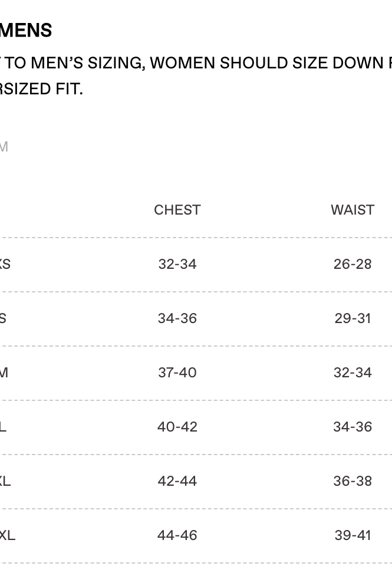Select chest measurement 34-36

pos(177,318)
